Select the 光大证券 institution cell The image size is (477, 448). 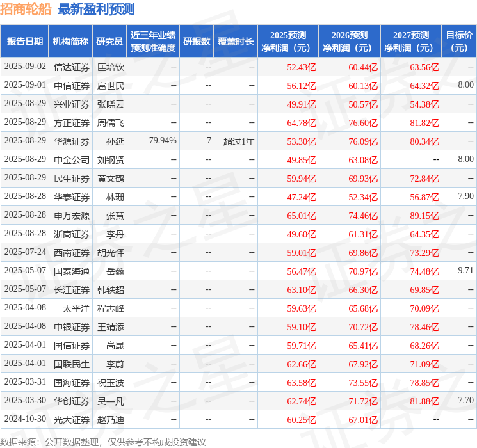click(x=72, y=420)
